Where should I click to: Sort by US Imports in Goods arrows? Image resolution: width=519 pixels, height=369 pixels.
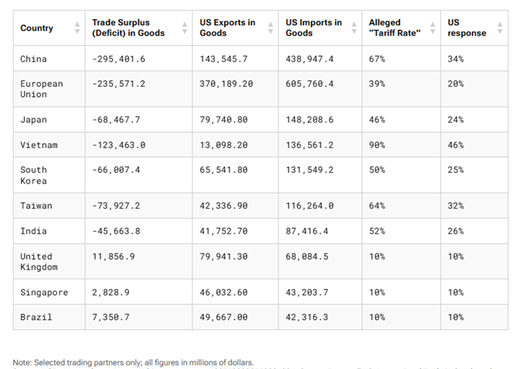pos(354,28)
